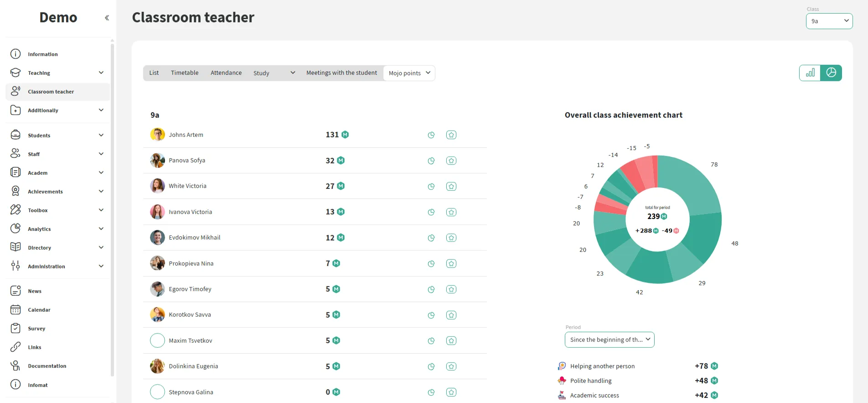Screen dimensions: 868x403
Task: Click the pie chart icon for Evdokimov Mikhail
Action: pos(431,238)
